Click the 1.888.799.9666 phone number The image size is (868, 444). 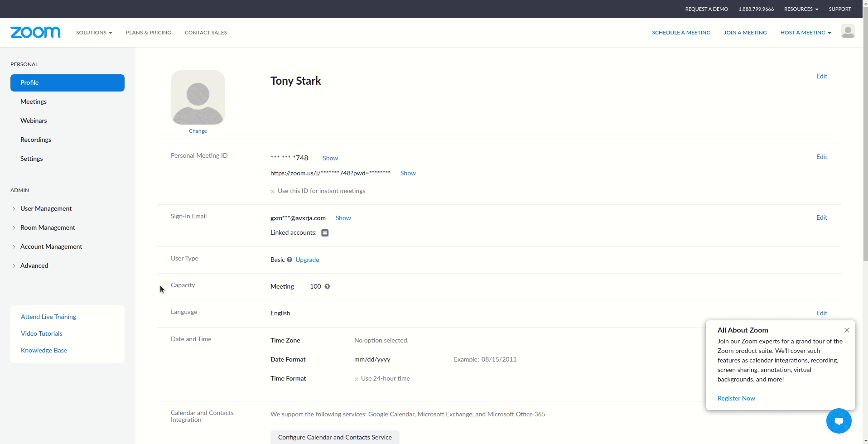pyautogui.click(x=756, y=9)
